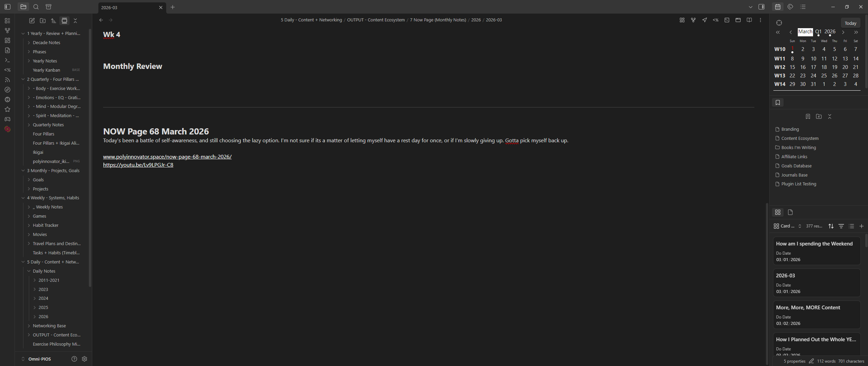Screen dimensions: 868x366
Task: Toggle the left sidebar
Action: pos(7,7)
